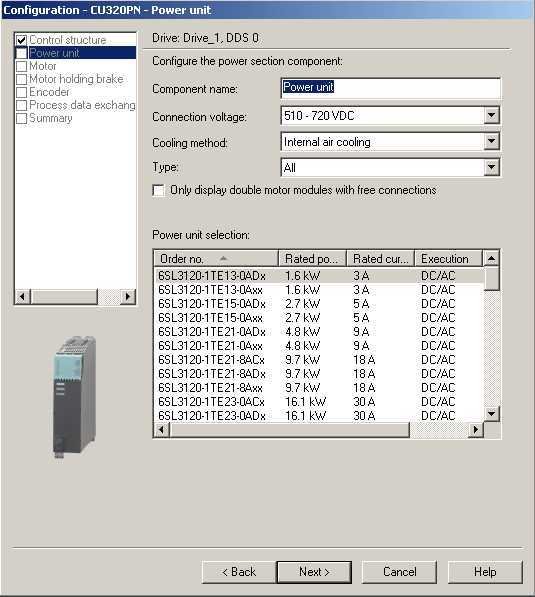Go to the Summary wizard step
535x597 pixels.
click(51, 118)
